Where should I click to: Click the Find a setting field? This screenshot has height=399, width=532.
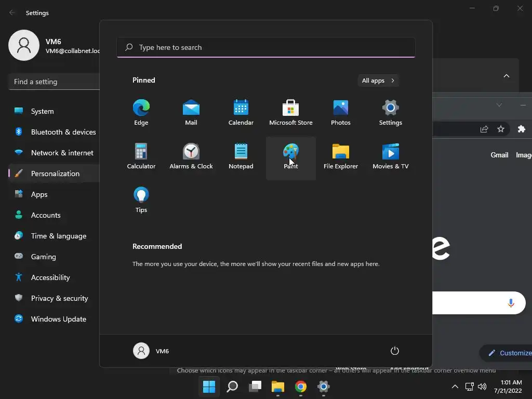pyautogui.click(x=54, y=82)
